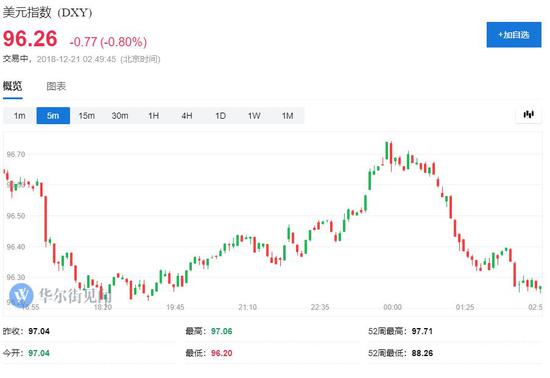Click the 今开 value 97.04
Viewport: 550px width, 378px height.
tap(39, 353)
